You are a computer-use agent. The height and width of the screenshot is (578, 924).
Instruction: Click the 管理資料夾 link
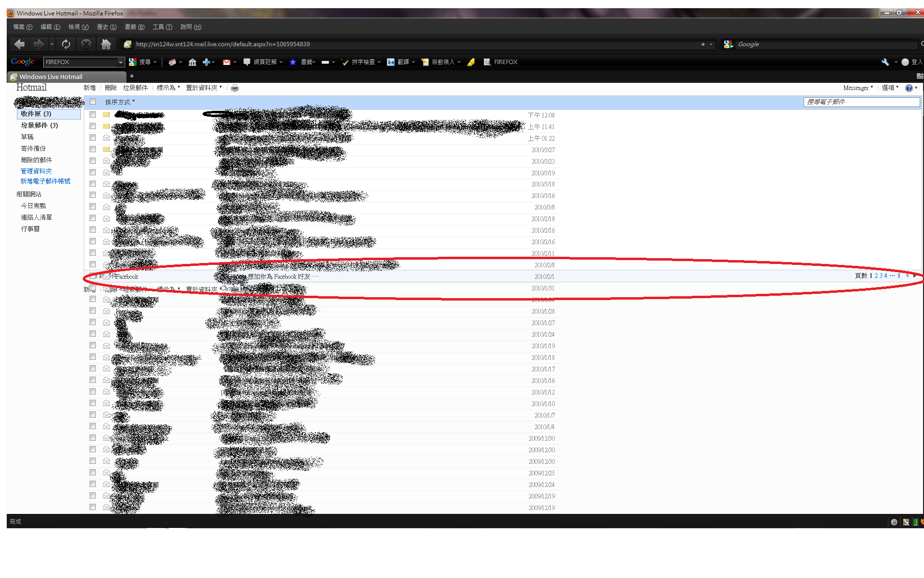click(36, 171)
